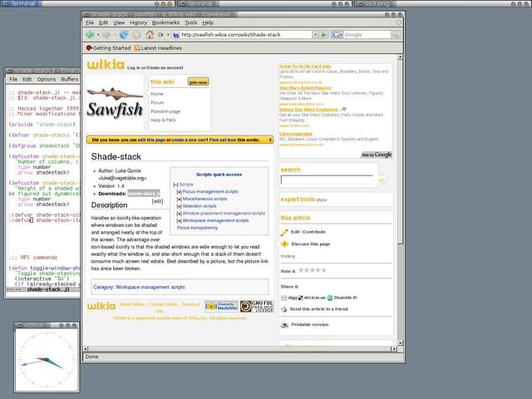Open the Forum link in this wiki
This screenshot has height=399, width=532.
[157, 102]
